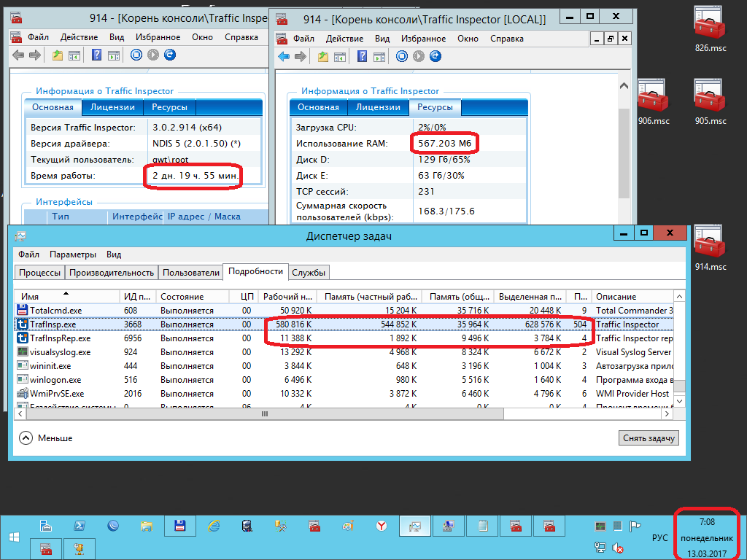This screenshot has width=747, height=560.
Task: Click the up arrow of the [LOCAL] window scrollbar
Action: point(624,86)
